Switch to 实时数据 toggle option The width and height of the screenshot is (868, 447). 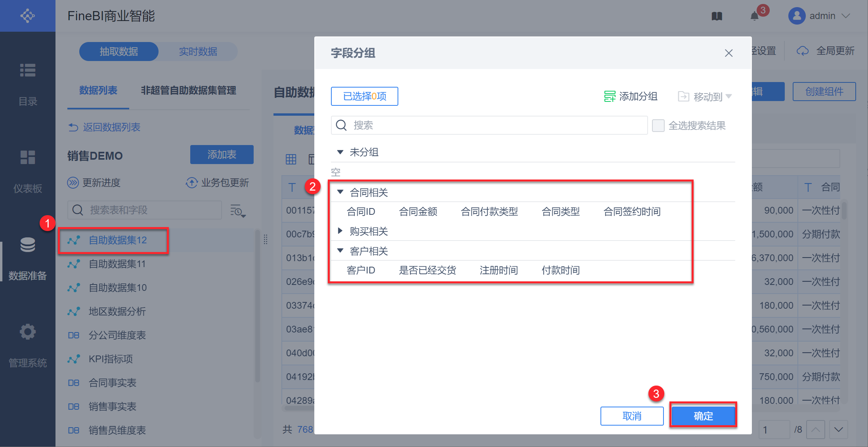(198, 52)
